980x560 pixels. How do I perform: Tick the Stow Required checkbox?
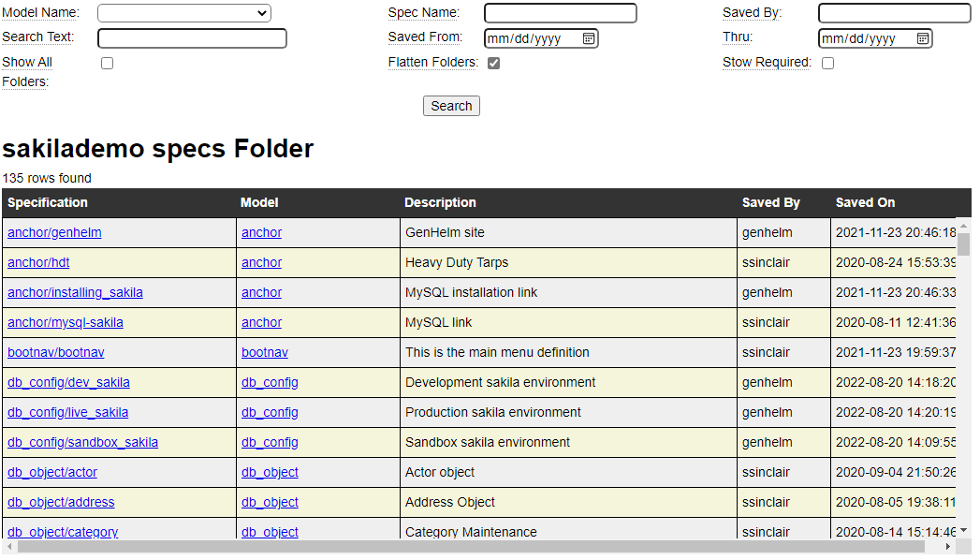coord(827,64)
